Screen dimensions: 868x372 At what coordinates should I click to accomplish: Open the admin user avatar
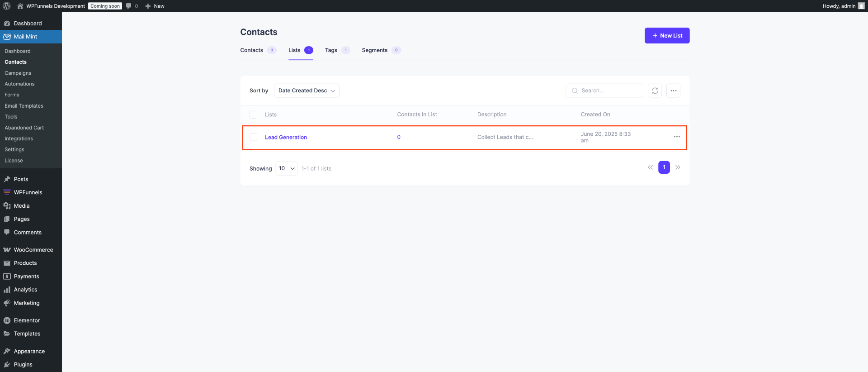[861, 6]
